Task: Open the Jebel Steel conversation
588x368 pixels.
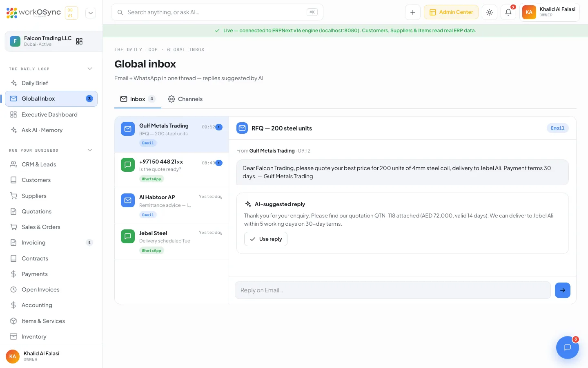Action: coord(171,242)
